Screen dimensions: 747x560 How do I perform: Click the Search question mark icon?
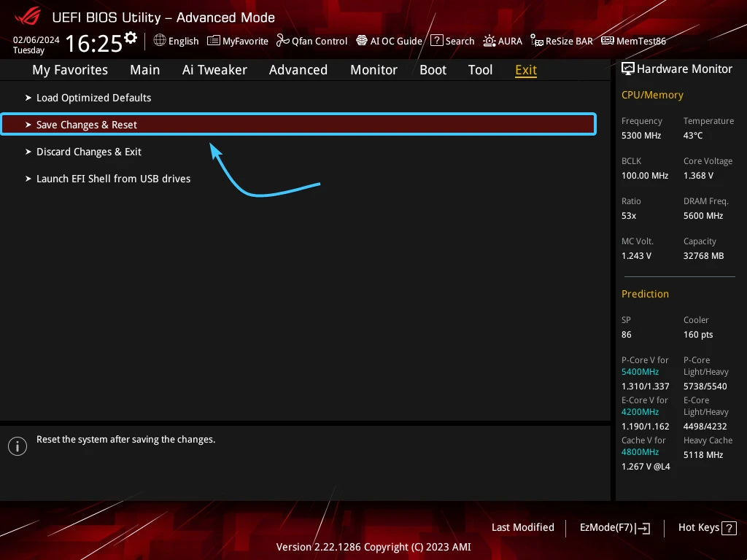(x=436, y=41)
